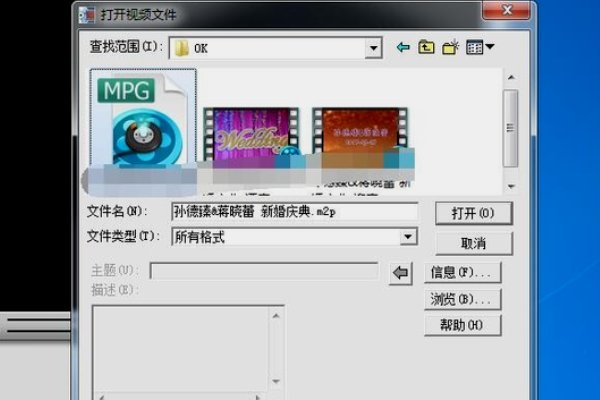Click description box scroll down arrow
The width and height of the screenshot is (600, 400).
276,381
